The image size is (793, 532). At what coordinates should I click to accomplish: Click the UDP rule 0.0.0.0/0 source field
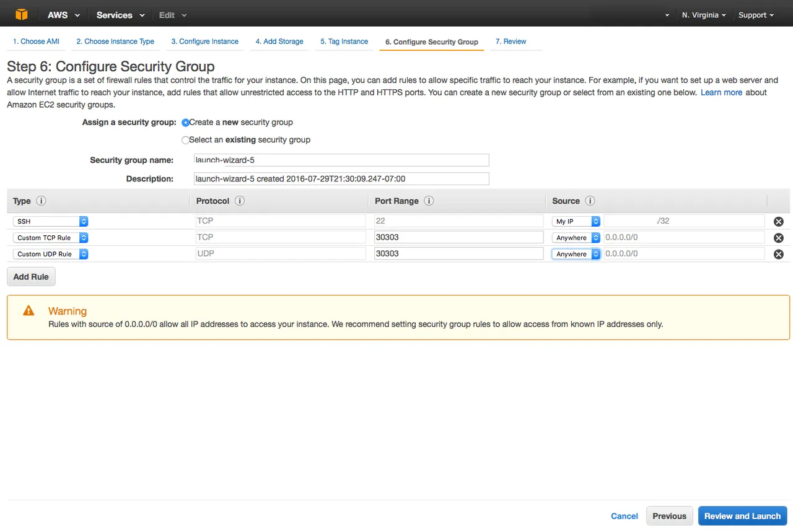684,253
